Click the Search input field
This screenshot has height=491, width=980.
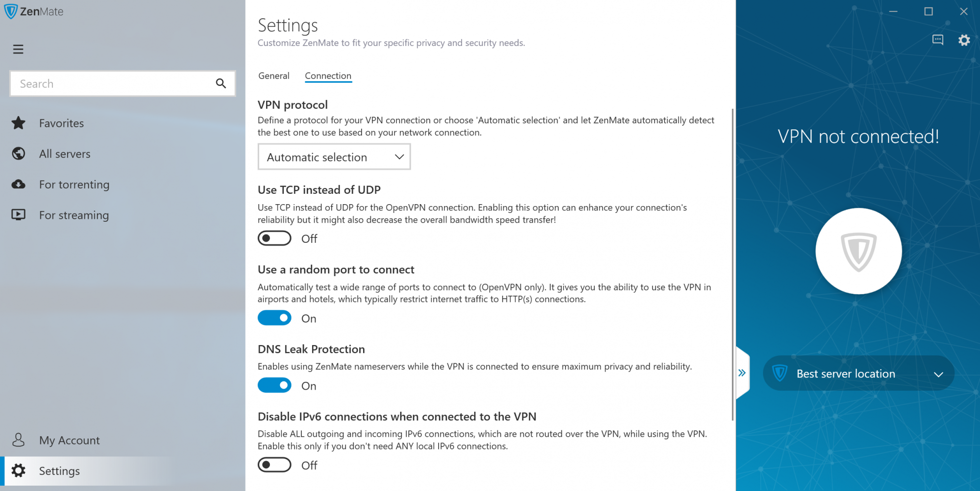[x=113, y=84]
